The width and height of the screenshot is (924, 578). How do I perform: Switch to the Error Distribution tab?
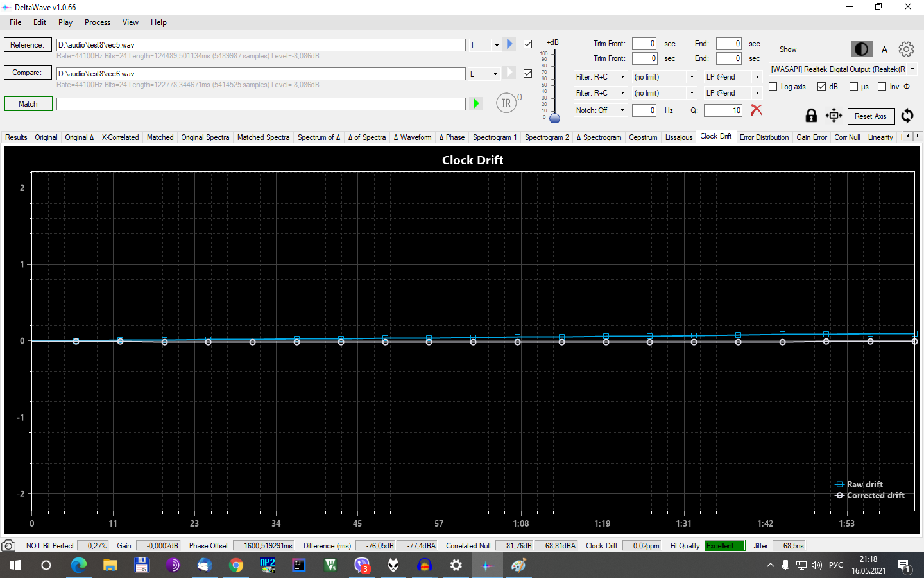pyautogui.click(x=764, y=137)
